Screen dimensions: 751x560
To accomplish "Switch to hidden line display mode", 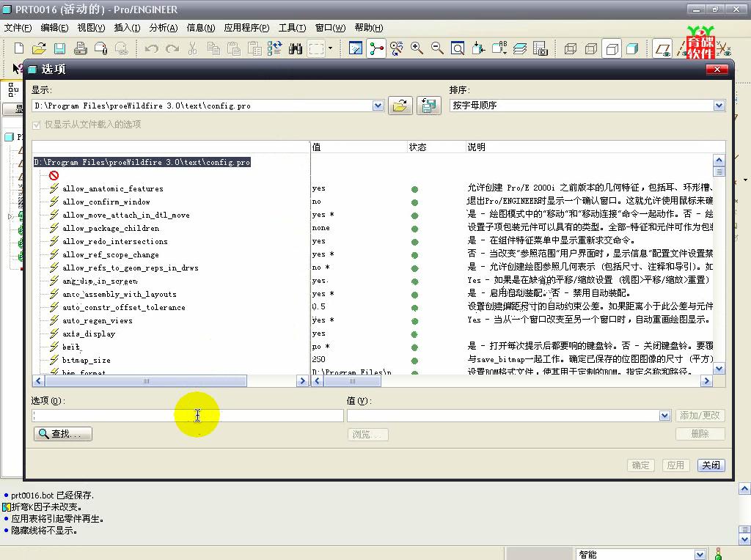I will tap(591, 48).
